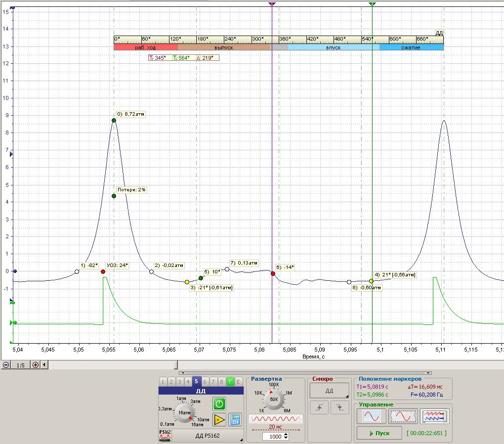Click the 1000 sweep value field
Viewport: 504px width, 444px height.
[273, 436]
